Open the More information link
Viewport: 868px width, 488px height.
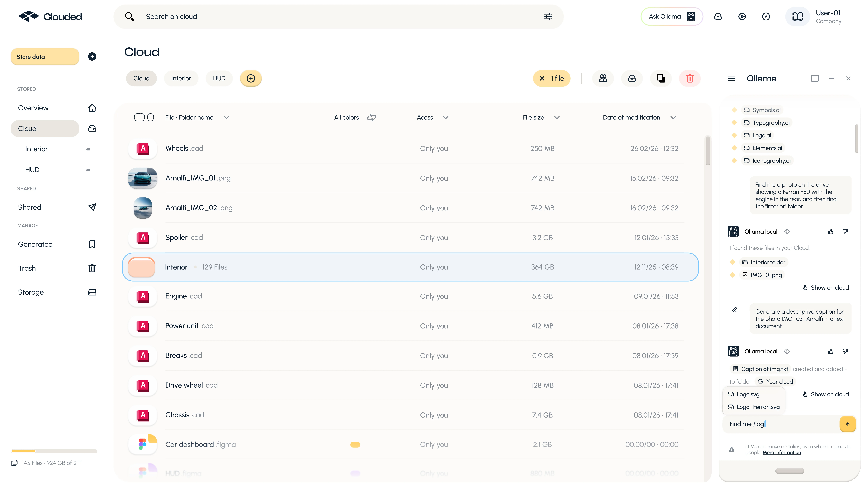[x=782, y=453]
